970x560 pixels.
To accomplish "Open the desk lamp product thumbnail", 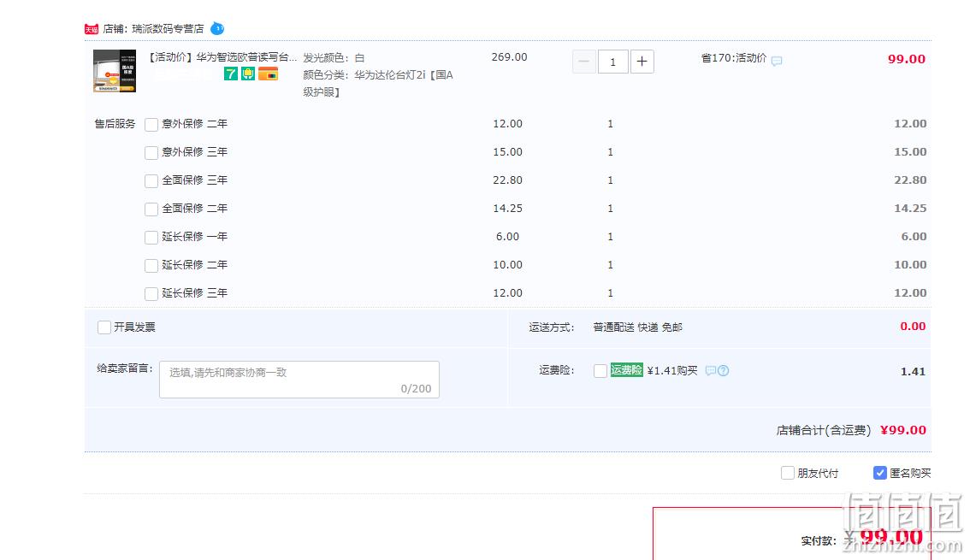I will [115, 71].
